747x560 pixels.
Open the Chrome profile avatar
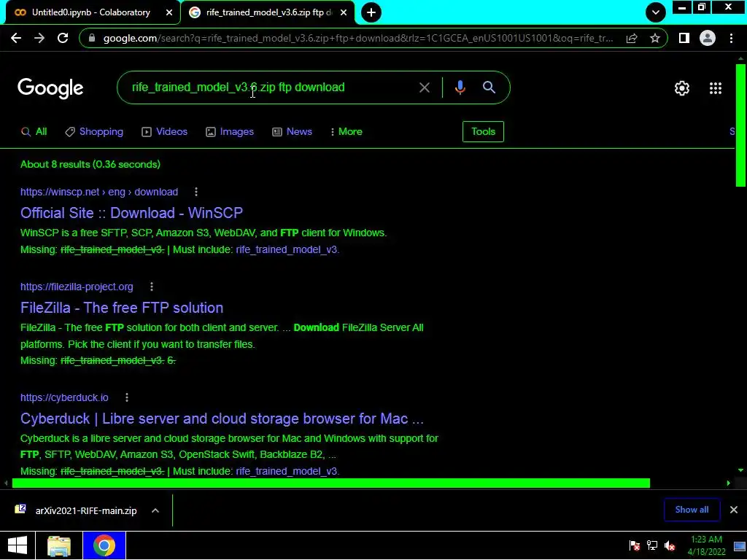click(x=708, y=38)
